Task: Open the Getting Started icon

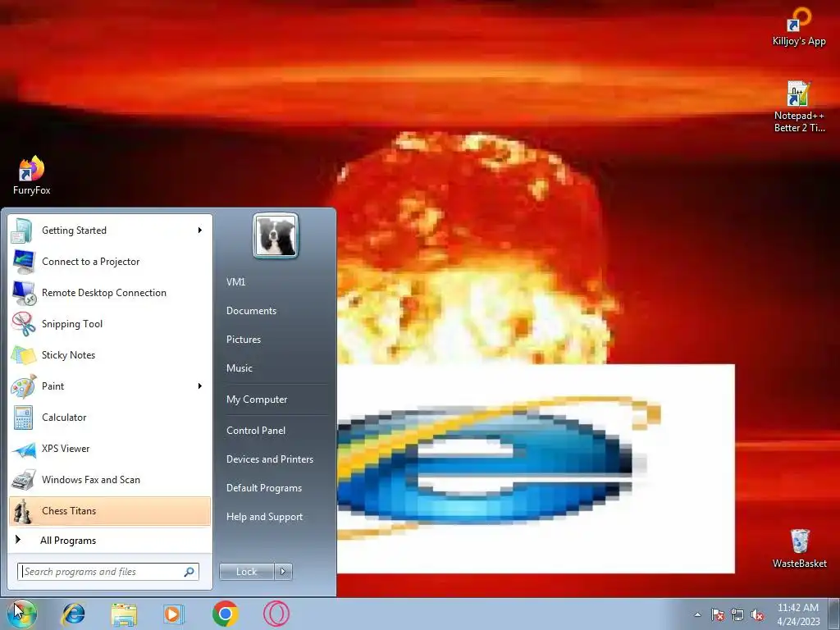Action: tap(22, 231)
